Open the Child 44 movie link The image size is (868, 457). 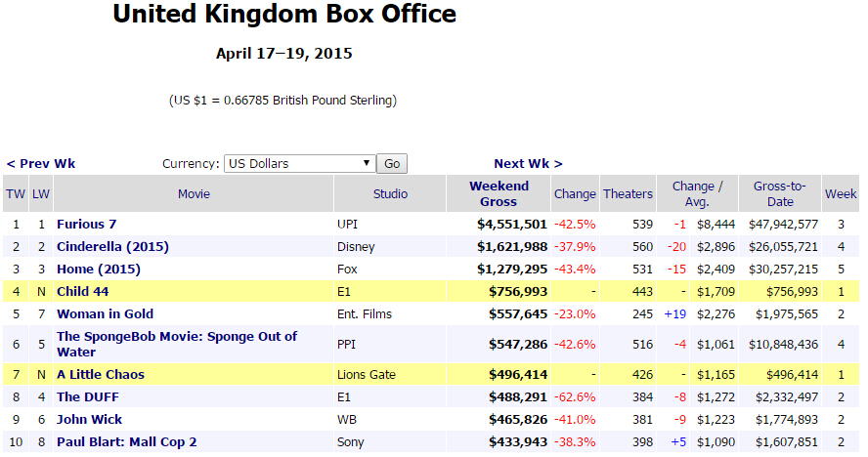tap(85, 291)
